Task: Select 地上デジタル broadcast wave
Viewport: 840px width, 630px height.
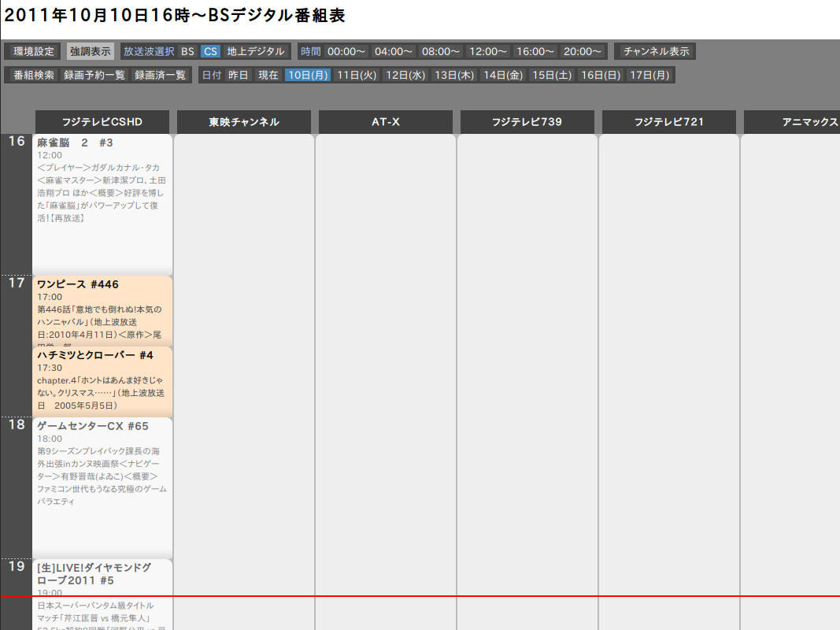Action: click(256, 51)
